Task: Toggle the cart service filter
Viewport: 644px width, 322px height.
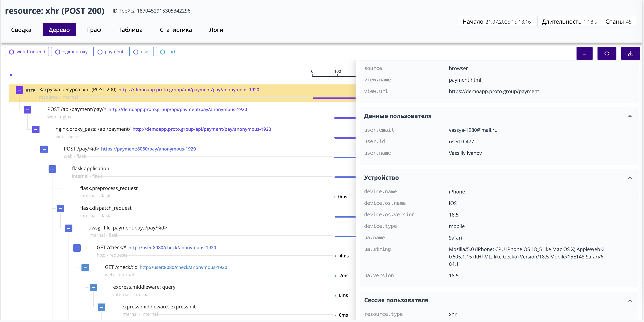Action: [x=167, y=52]
